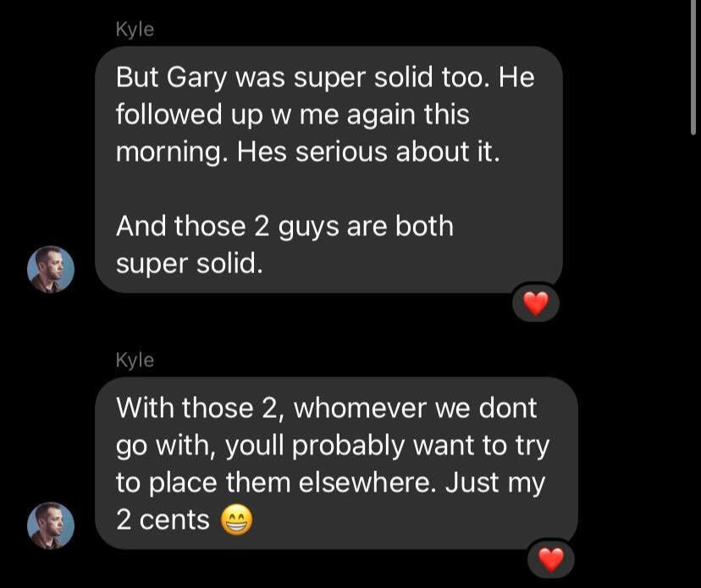
Task: Click the chat scrollbar thumb on the right
Action: coord(693,67)
